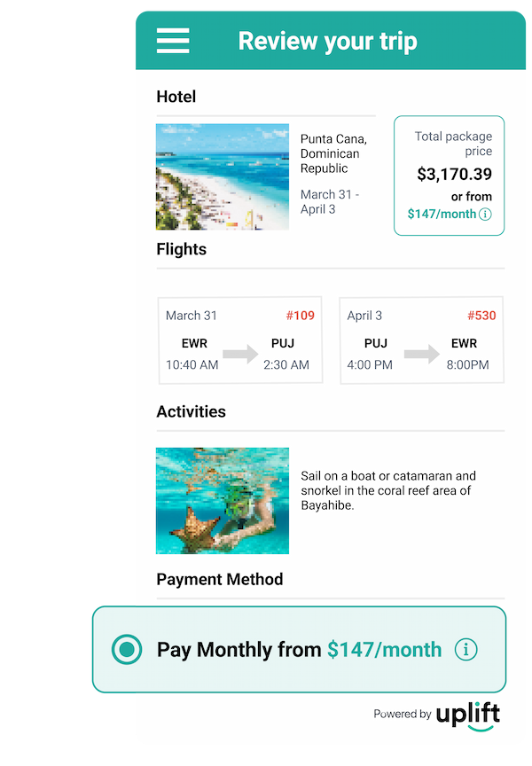Click flight number #530
The width and height of the screenshot is (532, 766).
(481, 316)
